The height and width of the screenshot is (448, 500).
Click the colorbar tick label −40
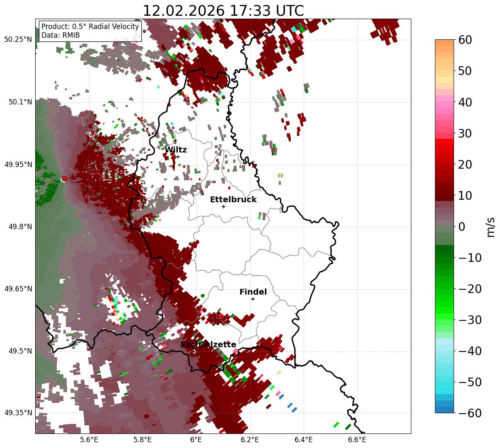coord(470,351)
